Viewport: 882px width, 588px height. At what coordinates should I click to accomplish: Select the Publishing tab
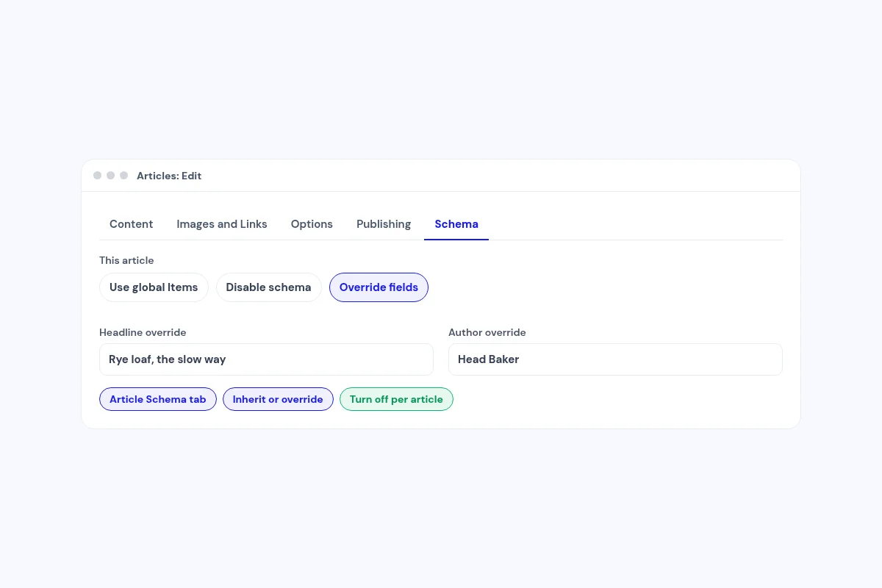[384, 224]
